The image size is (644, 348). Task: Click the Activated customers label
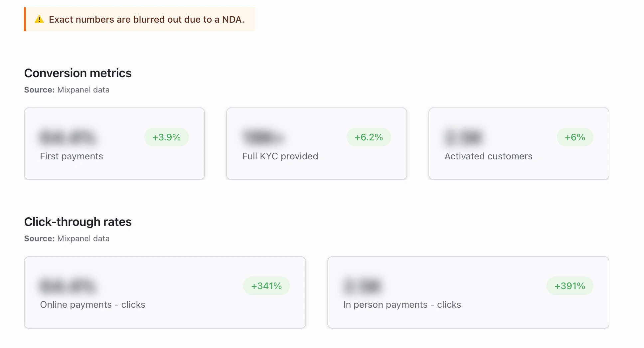pyautogui.click(x=488, y=156)
